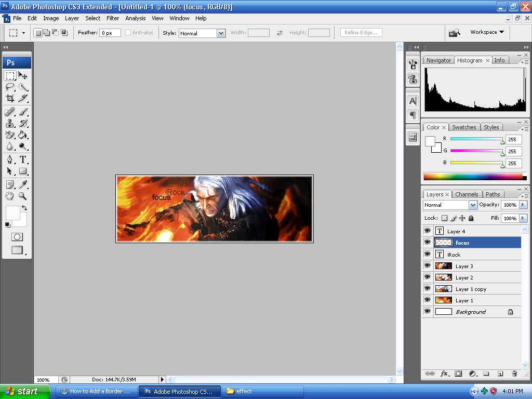532x399 pixels.
Task: Toggle visibility of Layer 2
Action: point(428,277)
